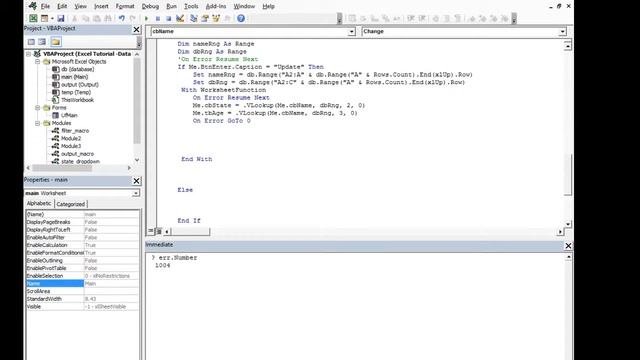The width and height of the screenshot is (640, 360).
Task: Click the List Properties/Methods icon in Edit toolbar
Action: [x=352, y=18]
